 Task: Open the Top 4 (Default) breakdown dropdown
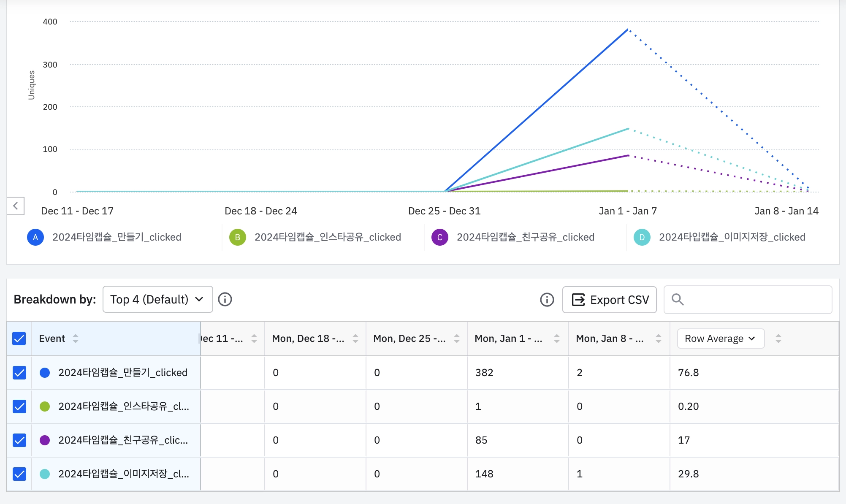click(x=157, y=299)
